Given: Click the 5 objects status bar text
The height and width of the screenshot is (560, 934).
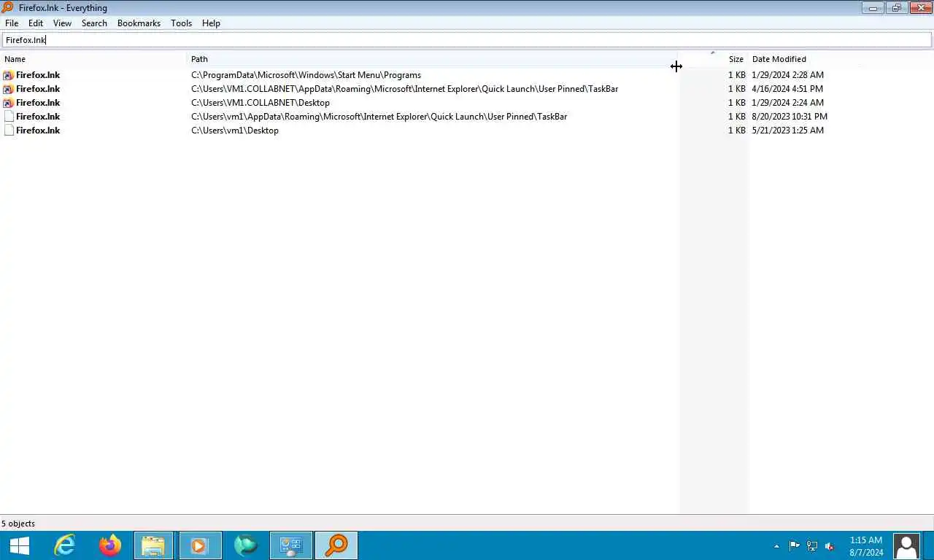Looking at the screenshot, I should [x=18, y=524].
